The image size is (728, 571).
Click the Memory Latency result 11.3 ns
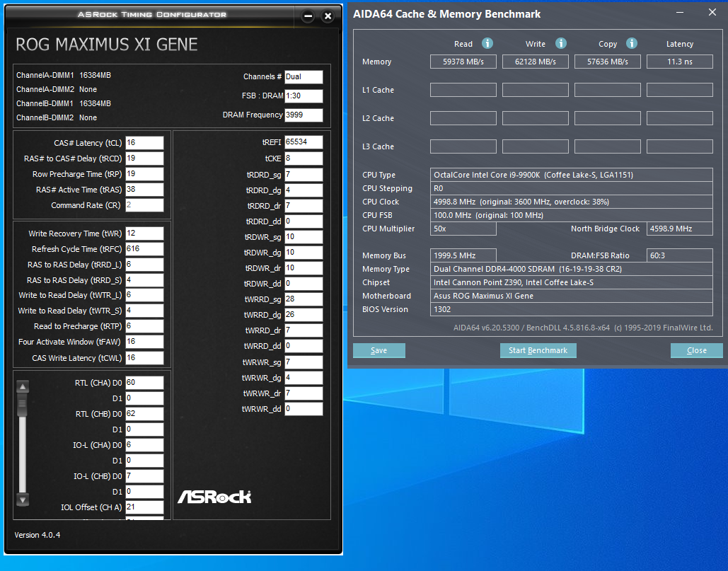pos(680,62)
